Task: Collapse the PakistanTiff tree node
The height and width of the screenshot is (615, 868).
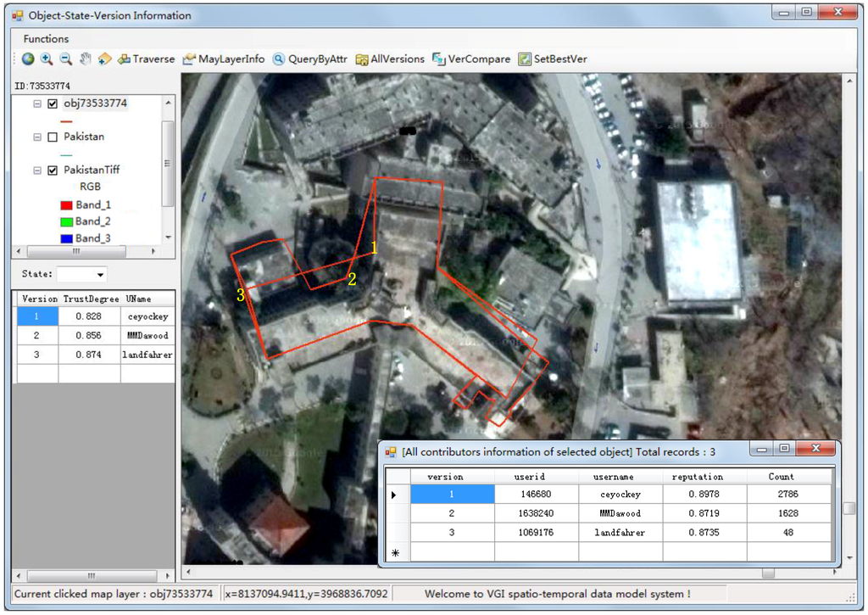Action: pyautogui.click(x=36, y=171)
